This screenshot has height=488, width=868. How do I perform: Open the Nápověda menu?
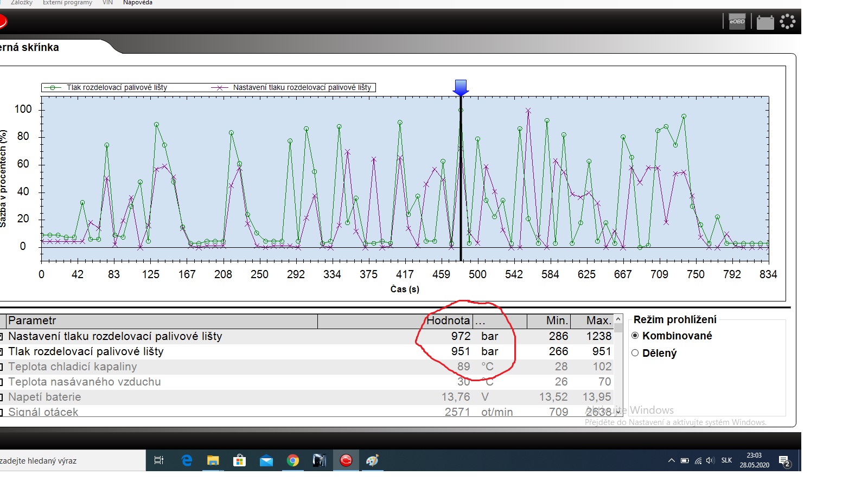point(137,3)
